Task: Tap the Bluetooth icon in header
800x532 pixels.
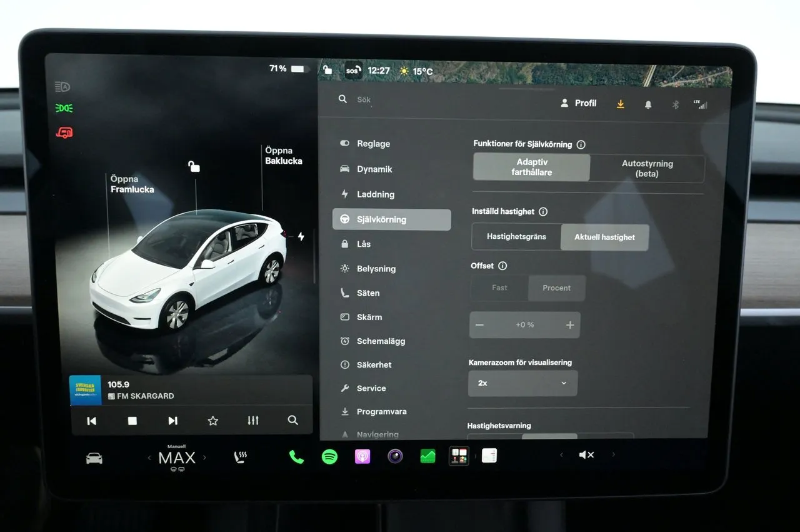Action: 676,104
